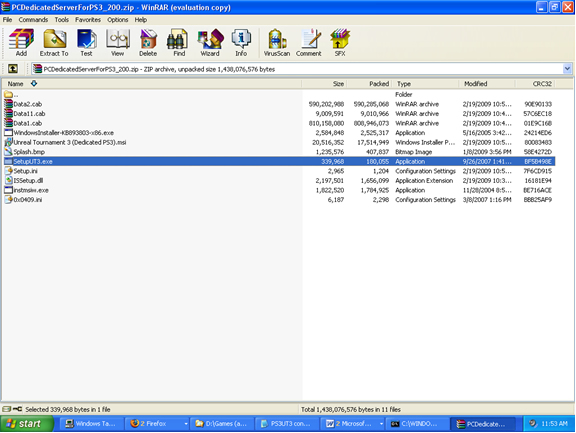Open the Options menu
The height and width of the screenshot is (433, 576).
click(118, 20)
